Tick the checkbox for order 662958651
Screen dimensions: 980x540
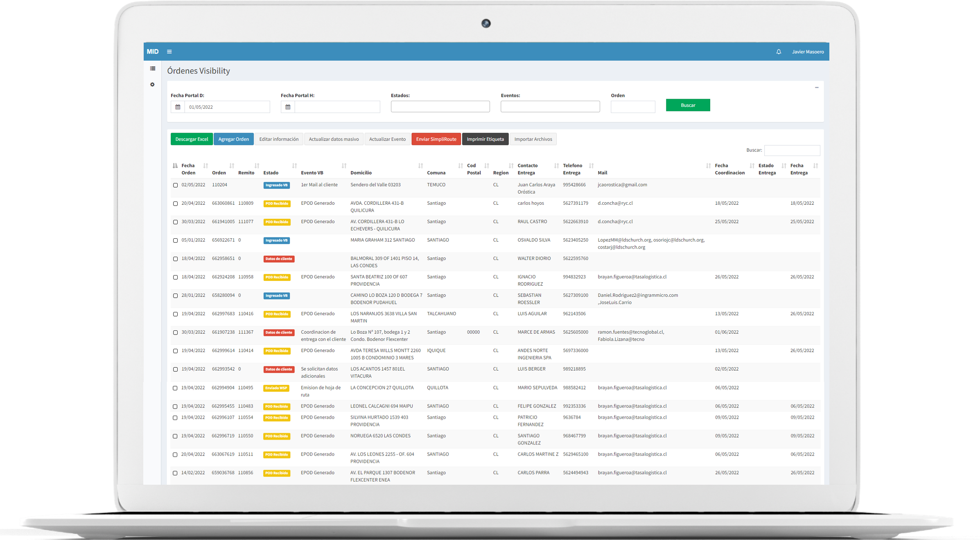click(176, 259)
